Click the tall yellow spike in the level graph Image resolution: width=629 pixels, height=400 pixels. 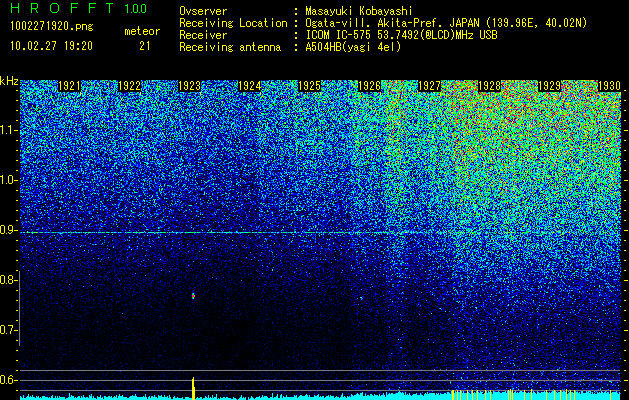[193, 388]
